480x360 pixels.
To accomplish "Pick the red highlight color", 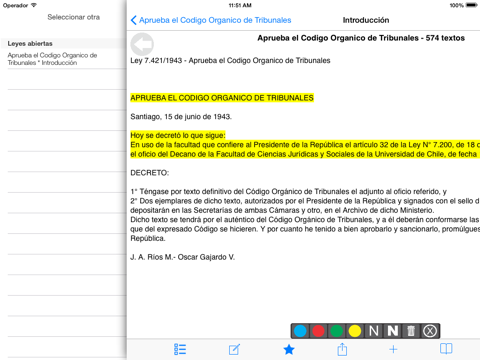I will (318, 331).
